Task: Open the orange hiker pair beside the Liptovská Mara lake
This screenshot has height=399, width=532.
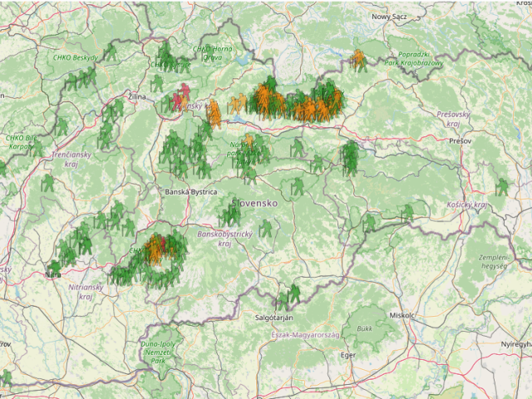Action: pyautogui.click(x=238, y=103)
